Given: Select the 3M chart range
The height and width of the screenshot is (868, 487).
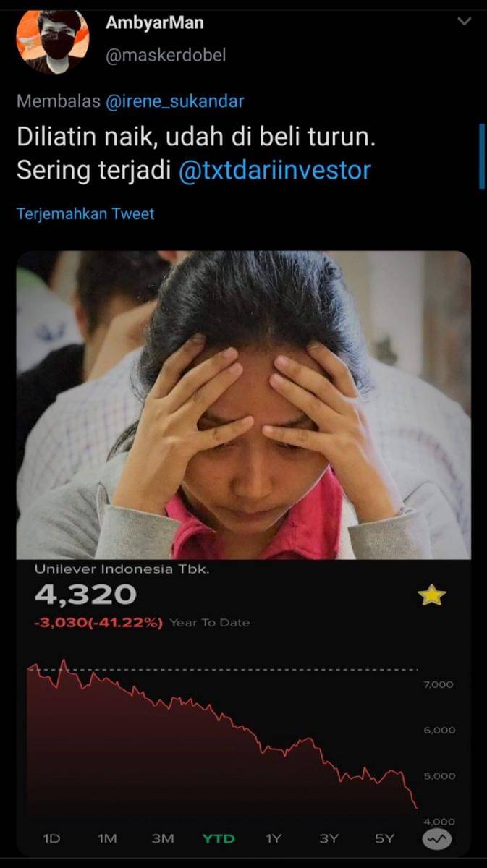Looking at the screenshot, I should click(x=163, y=838).
